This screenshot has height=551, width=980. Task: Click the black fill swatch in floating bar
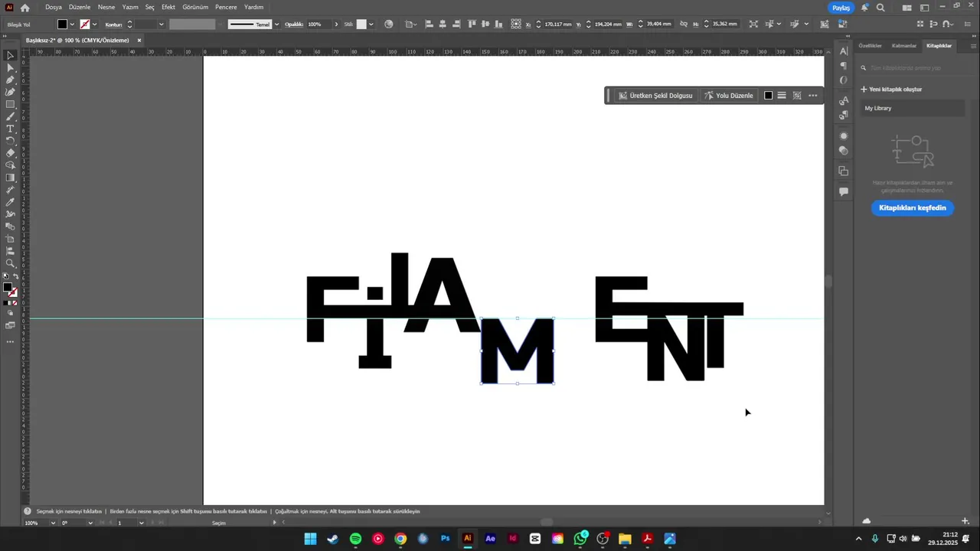click(x=769, y=96)
